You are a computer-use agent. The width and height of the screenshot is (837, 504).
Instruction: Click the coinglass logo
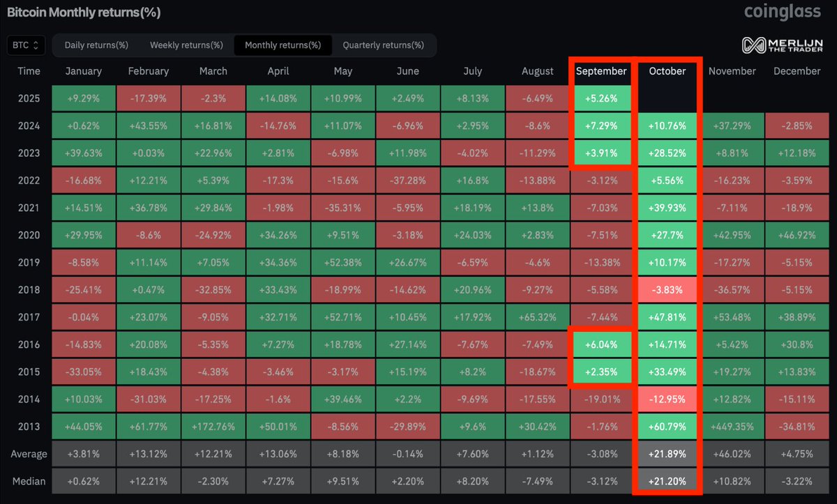[783, 12]
